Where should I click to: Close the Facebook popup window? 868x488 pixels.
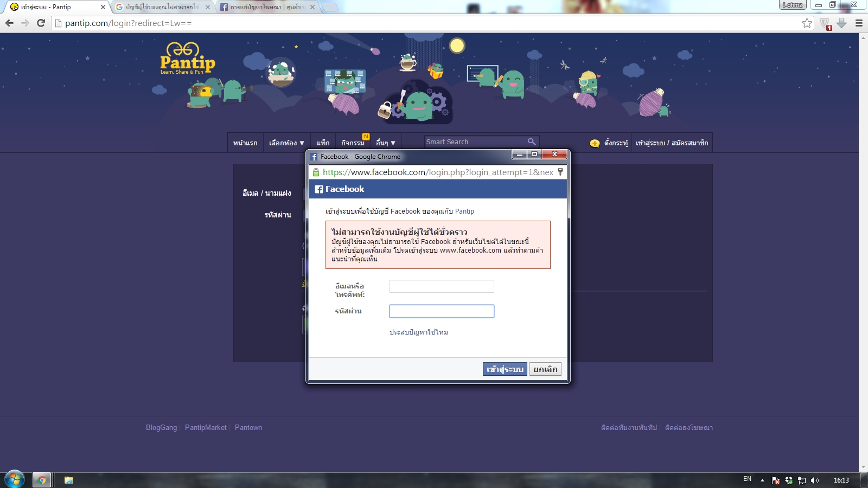[554, 155]
